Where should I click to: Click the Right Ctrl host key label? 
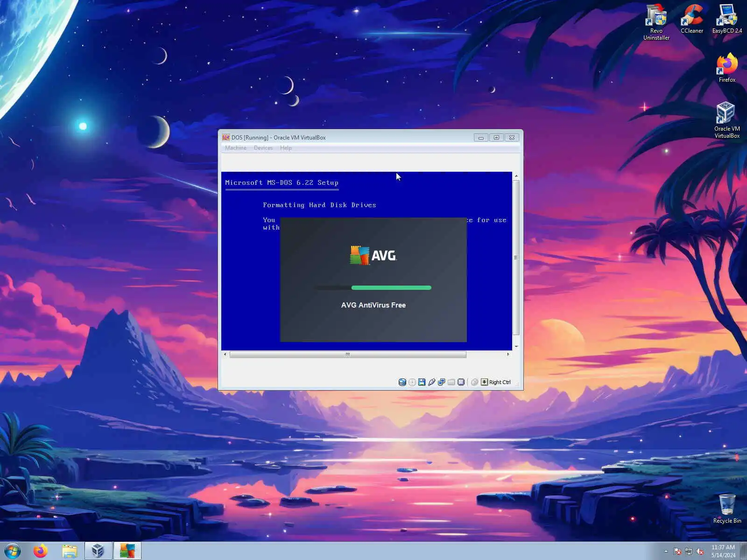(500, 382)
